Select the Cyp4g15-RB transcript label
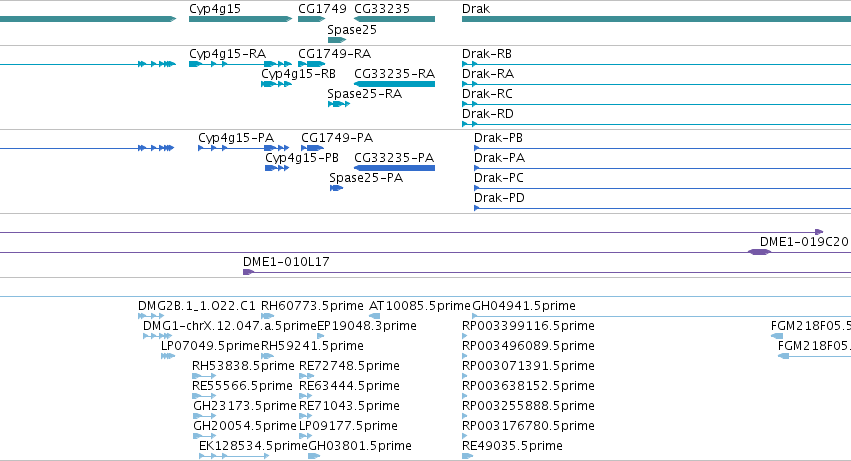Image resolution: width=851 pixels, height=461 pixels. coord(299,74)
